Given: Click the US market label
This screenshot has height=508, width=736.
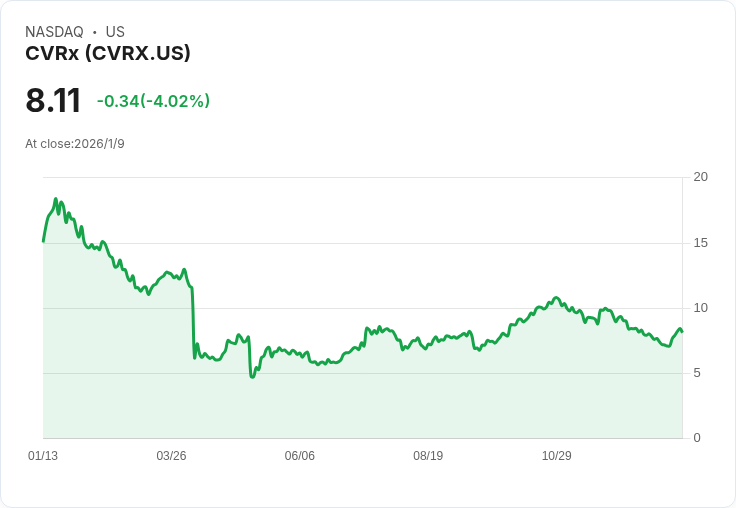Looking at the screenshot, I should [115, 32].
